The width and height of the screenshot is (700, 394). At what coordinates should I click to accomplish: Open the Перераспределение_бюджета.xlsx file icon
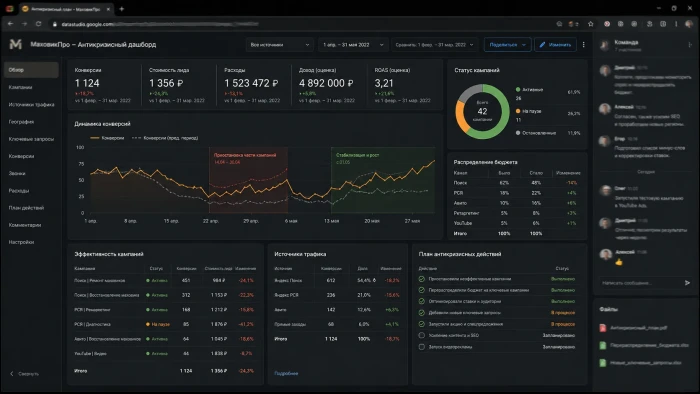(x=603, y=345)
